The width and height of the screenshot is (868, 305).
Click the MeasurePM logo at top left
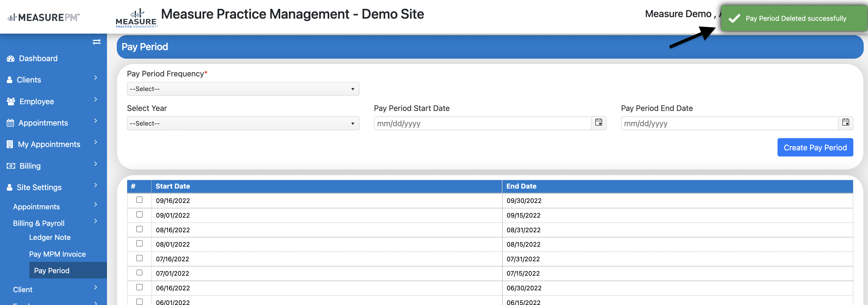click(x=43, y=17)
